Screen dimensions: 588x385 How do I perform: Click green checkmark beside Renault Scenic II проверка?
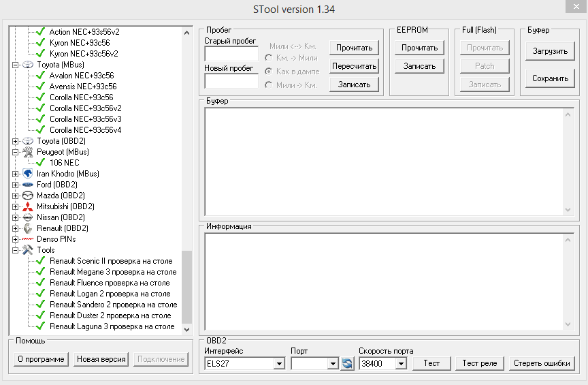pos(41,261)
